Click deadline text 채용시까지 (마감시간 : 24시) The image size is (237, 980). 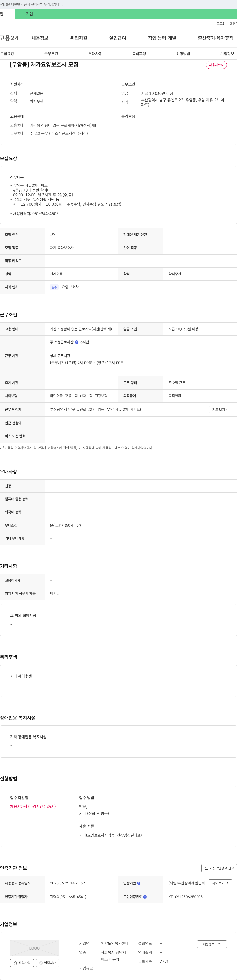33,806
